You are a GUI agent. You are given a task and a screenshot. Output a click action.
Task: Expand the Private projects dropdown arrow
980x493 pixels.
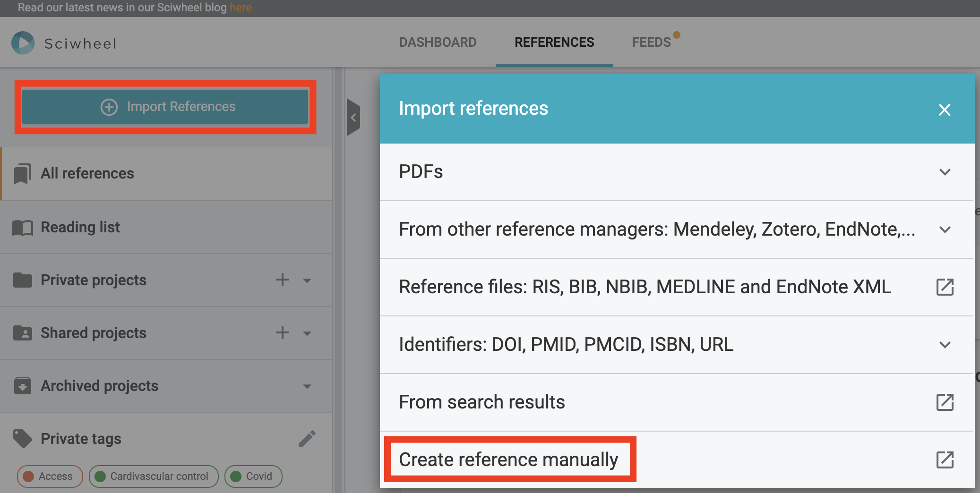(307, 280)
